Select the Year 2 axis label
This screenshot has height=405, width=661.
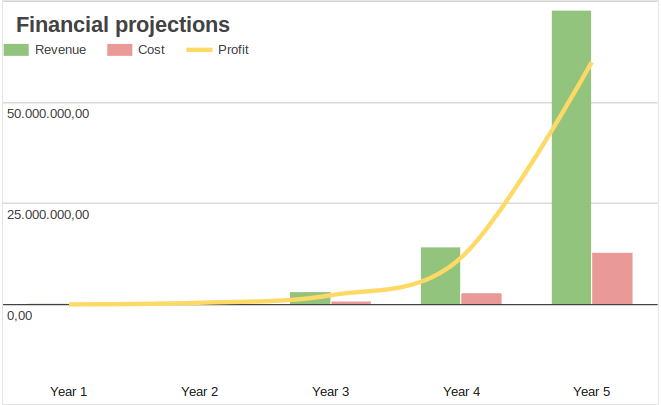[200, 391]
